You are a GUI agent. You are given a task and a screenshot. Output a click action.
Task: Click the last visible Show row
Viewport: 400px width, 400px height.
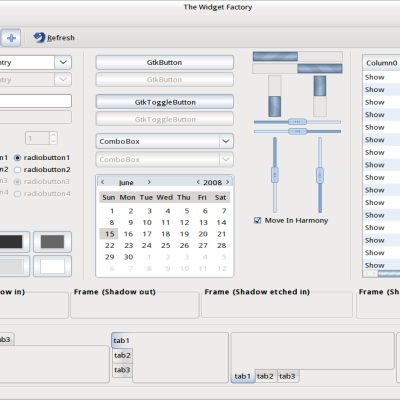(382, 265)
